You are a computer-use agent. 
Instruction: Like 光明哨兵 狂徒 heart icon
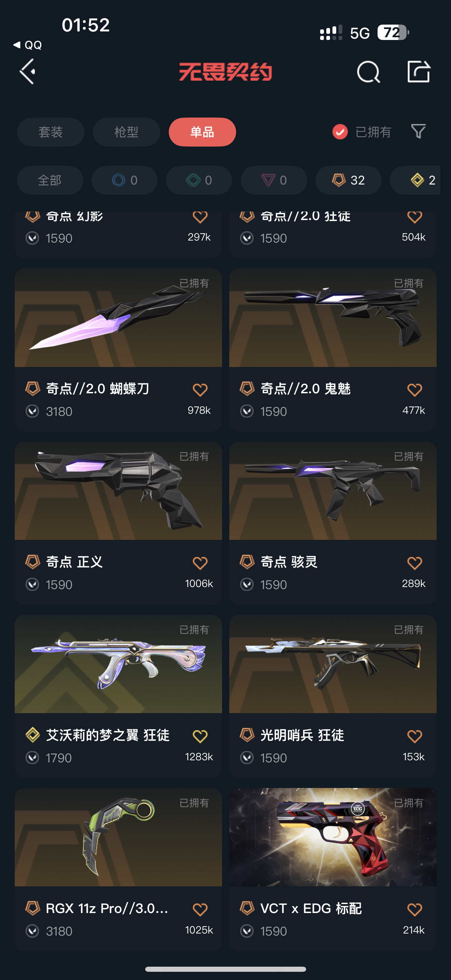click(414, 736)
